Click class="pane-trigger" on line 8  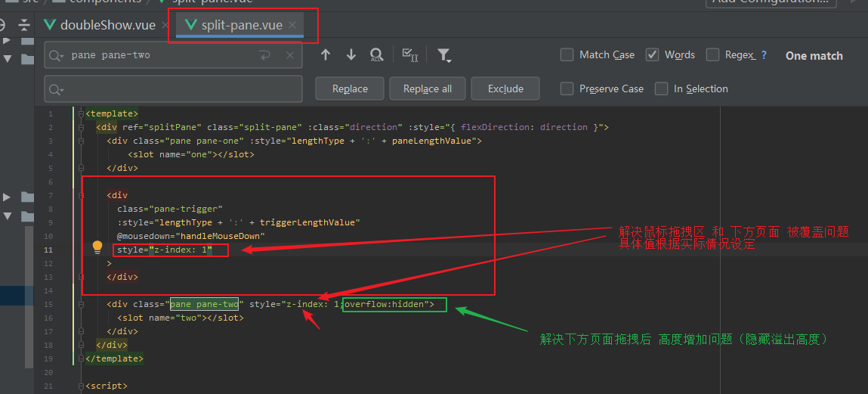tap(170, 209)
